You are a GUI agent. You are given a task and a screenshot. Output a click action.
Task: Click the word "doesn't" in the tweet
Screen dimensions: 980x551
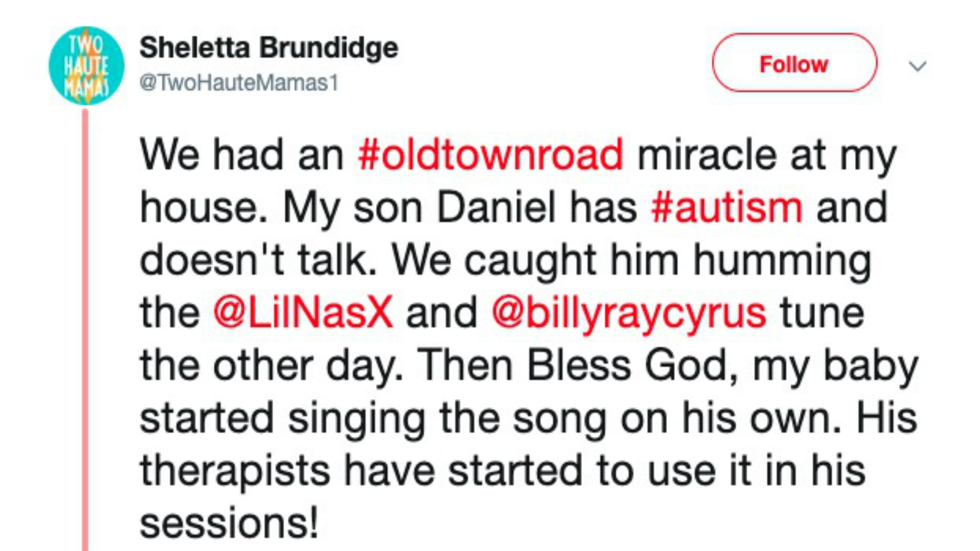pyautogui.click(x=211, y=260)
